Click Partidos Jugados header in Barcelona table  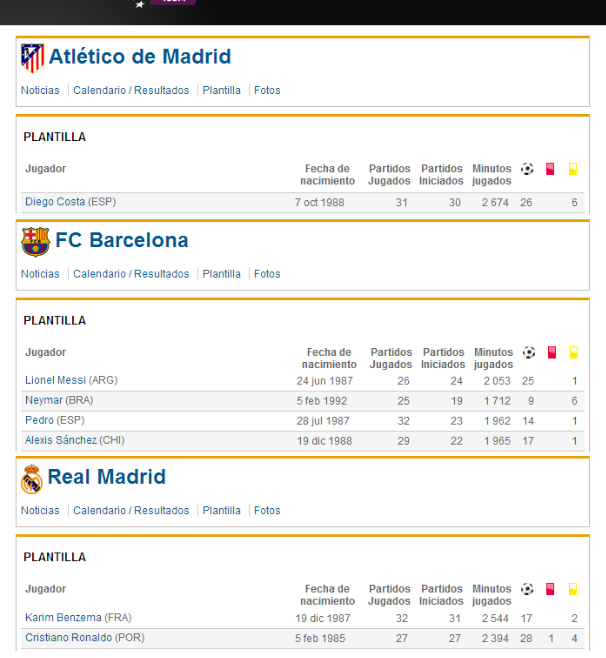(x=391, y=358)
